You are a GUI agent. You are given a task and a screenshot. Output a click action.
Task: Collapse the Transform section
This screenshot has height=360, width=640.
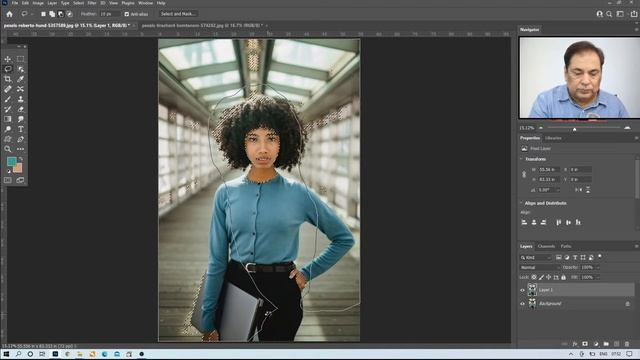tap(521, 159)
